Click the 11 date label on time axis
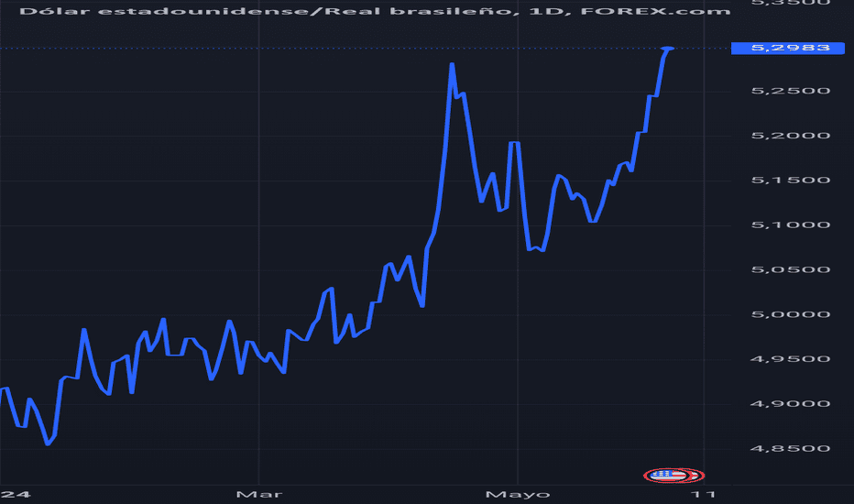The image size is (854, 504). click(x=703, y=495)
